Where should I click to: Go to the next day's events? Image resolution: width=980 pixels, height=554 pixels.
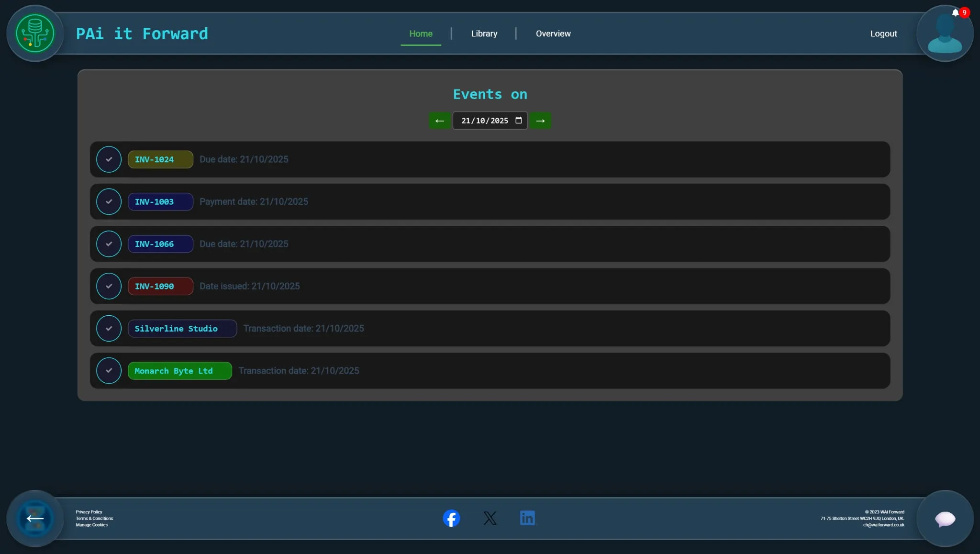tap(540, 121)
